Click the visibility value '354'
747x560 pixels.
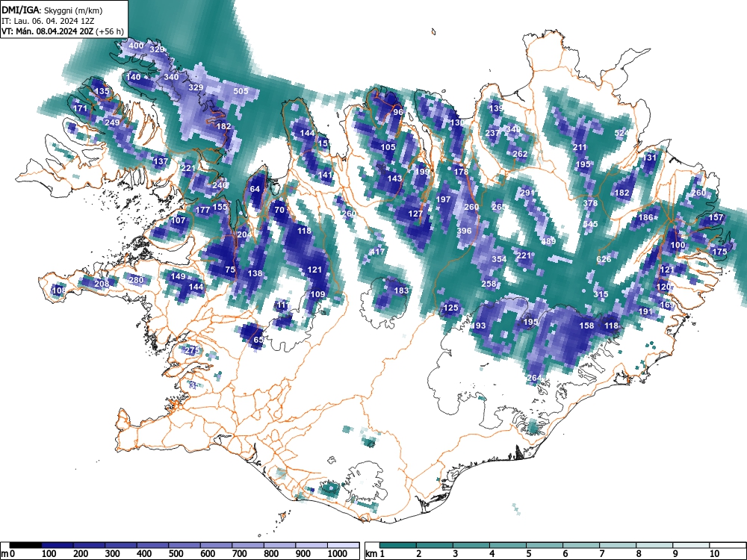[x=499, y=259]
